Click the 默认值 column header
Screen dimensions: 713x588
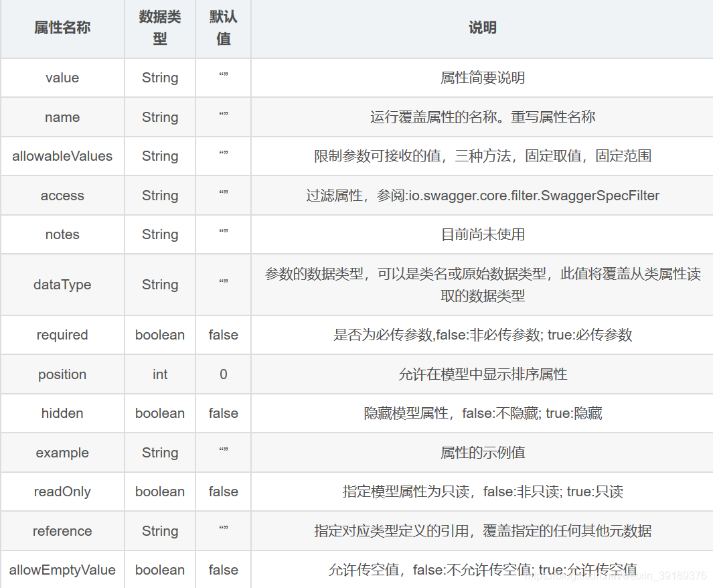point(223,28)
